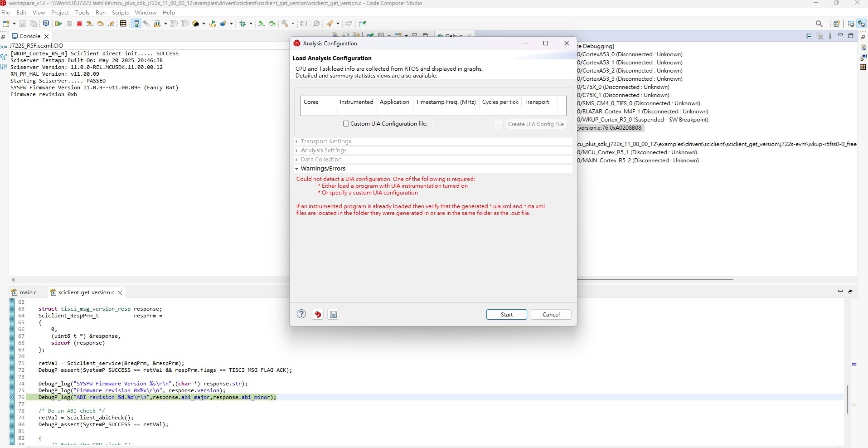This screenshot has width=868, height=448.
Task: Click the Save All toolbar icon
Action: point(33,24)
